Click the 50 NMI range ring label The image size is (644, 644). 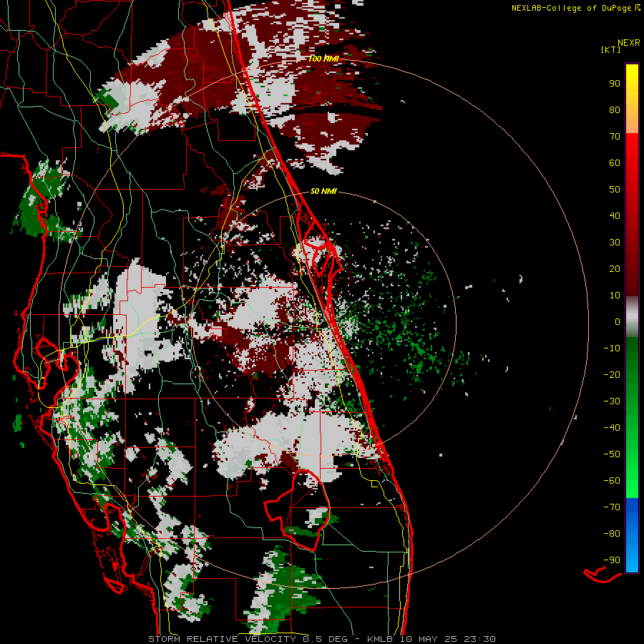pos(323,191)
